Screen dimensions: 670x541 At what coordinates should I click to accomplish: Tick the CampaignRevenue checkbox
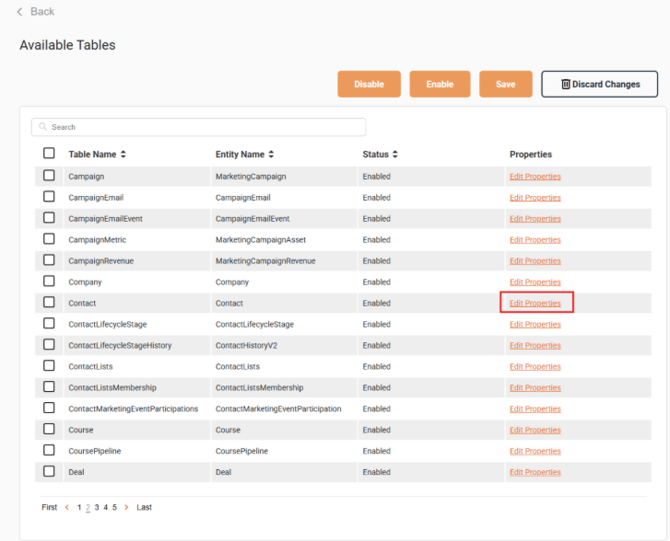point(49,260)
